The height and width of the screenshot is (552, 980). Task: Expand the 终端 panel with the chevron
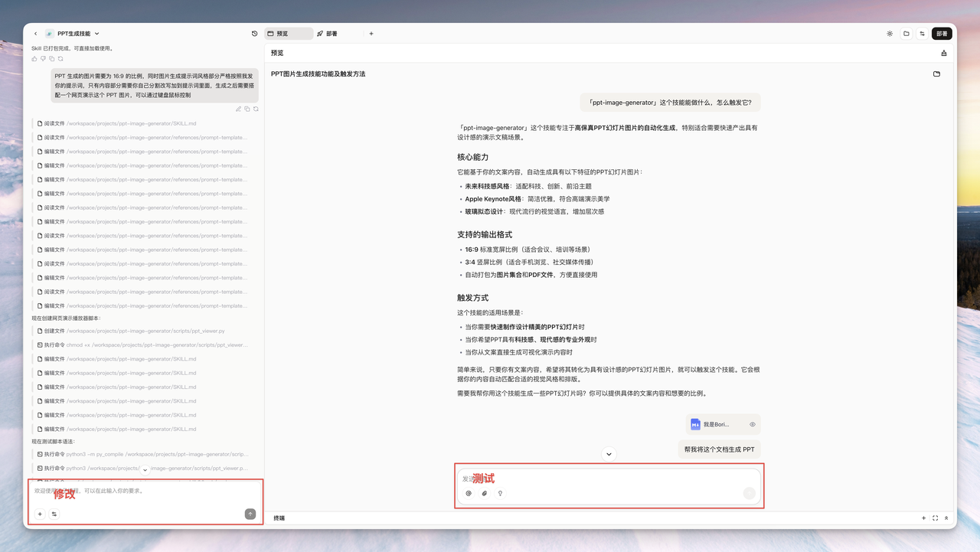tap(946, 518)
